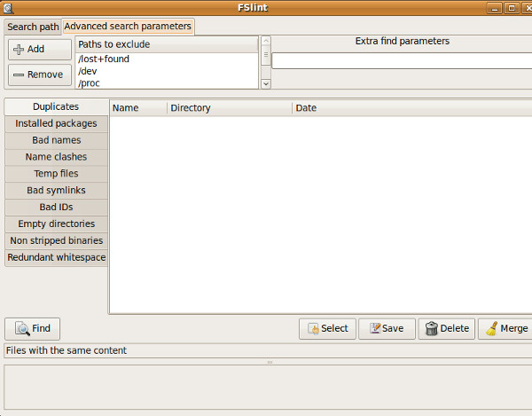This screenshot has height=416, width=532.
Task: Sort results by Name column
Action: [x=138, y=108]
